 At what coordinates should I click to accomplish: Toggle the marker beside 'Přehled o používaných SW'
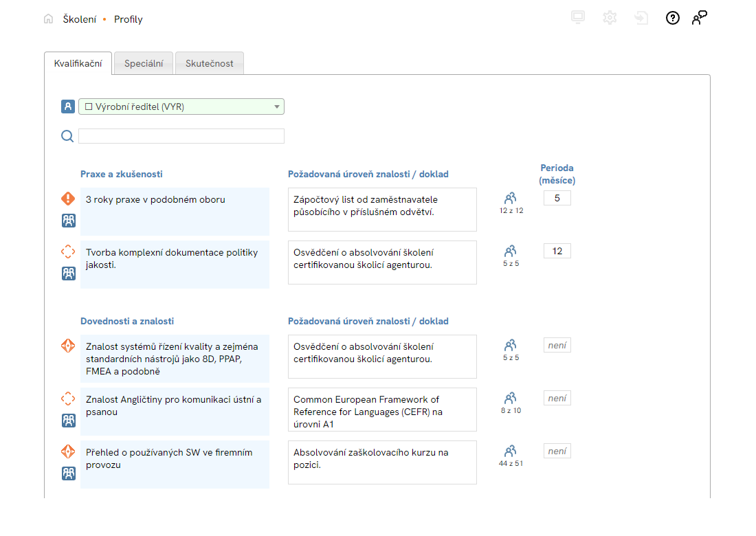68,451
